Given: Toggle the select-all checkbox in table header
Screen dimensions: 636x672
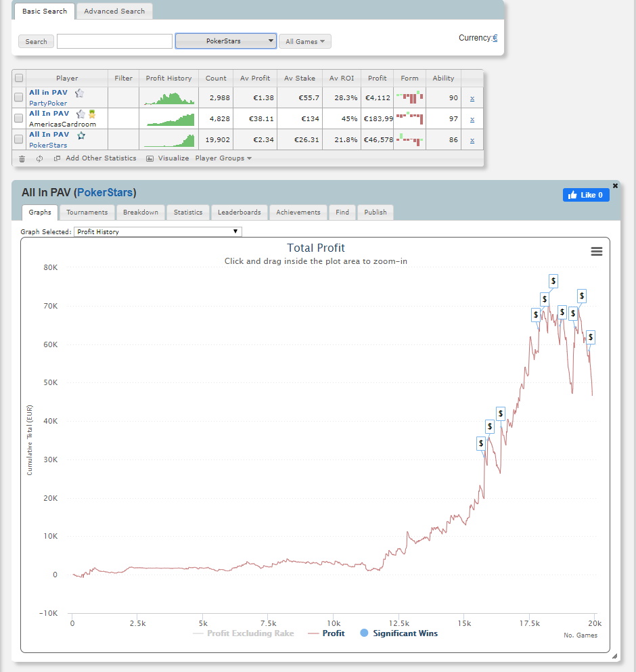Looking at the screenshot, I should click(19, 78).
